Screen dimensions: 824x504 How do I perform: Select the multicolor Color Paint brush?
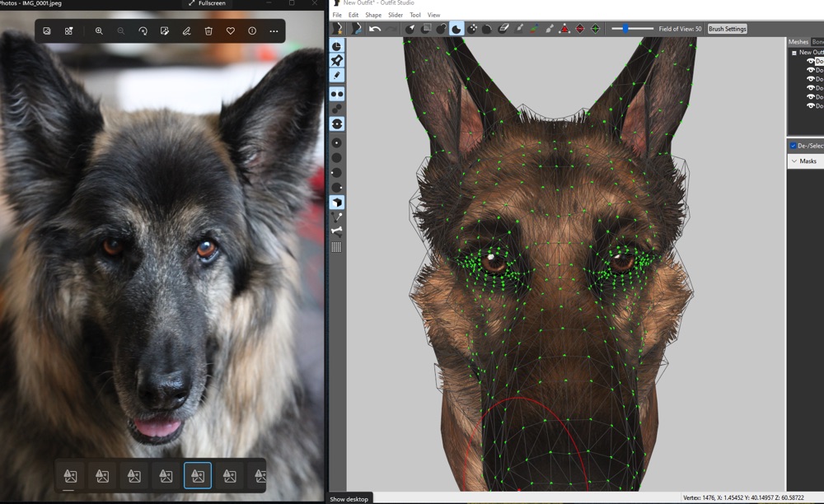coord(534,29)
